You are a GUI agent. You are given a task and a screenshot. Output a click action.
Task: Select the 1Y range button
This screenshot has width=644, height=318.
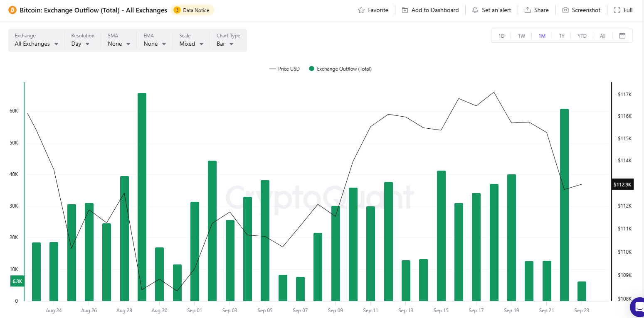[562, 36]
